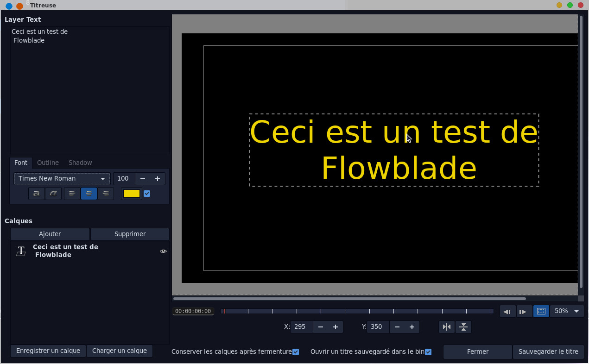589x364 pixels.
Task: Switch to the Font tab
Action: 21,163
